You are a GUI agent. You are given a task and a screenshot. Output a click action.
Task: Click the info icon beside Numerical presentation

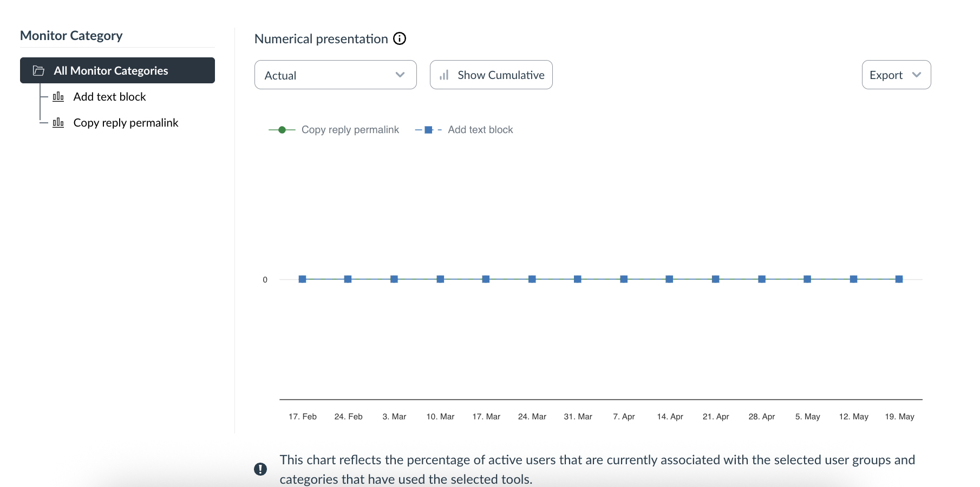[400, 38]
